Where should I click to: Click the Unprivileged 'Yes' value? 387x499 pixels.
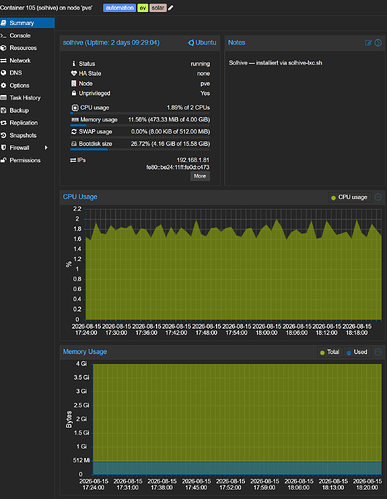click(x=205, y=93)
